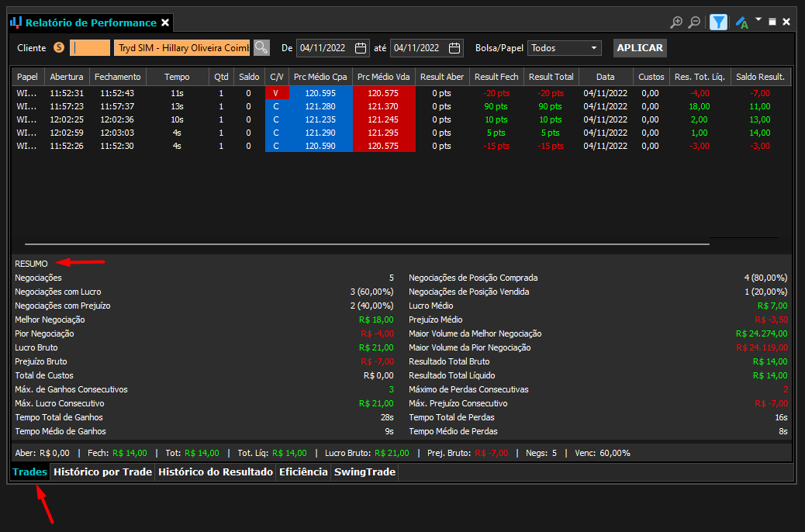Open the end date calendar picker
Image resolution: width=805 pixels, height=532 pixels.
click(x=454, y=48)
